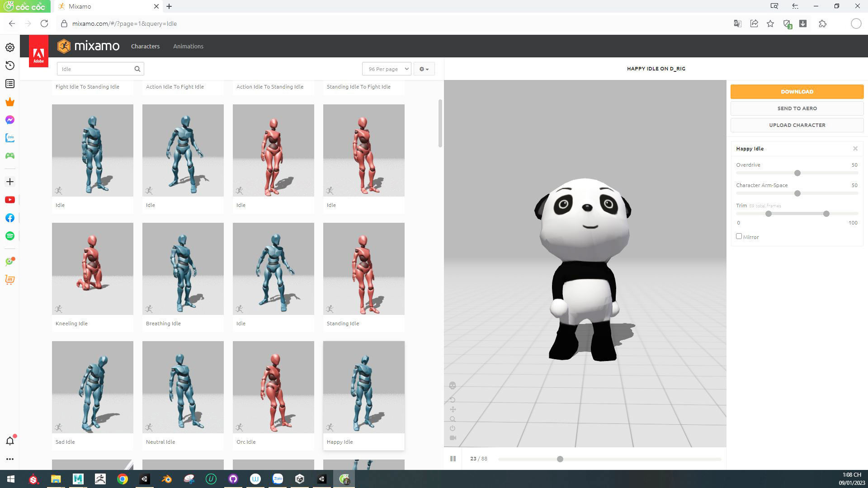Click the DOWNLOAD button
This screenshot has width=868, height=488.
[x=797, y=91]
